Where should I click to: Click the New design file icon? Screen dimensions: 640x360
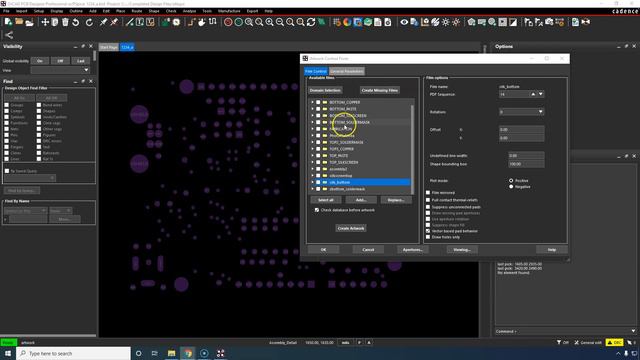pos(8,22)
